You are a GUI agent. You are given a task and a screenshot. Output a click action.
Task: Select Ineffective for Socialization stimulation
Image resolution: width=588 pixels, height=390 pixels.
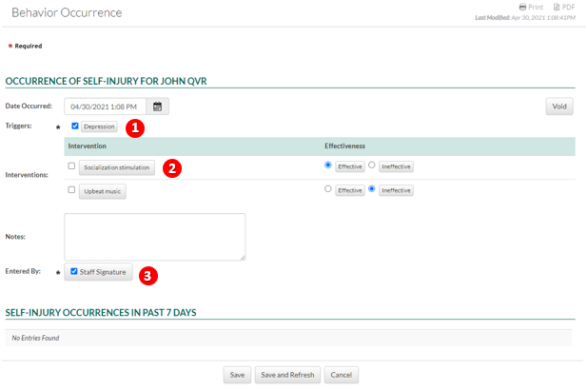pos(373,166)
